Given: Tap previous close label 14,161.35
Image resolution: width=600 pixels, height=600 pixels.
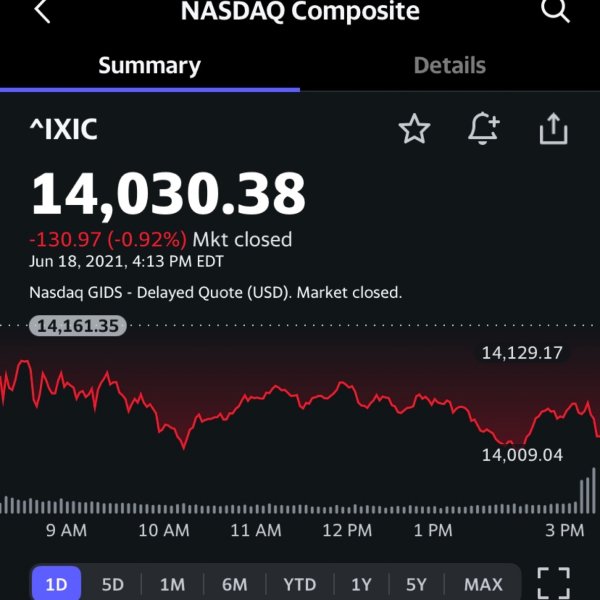Looking at the screenshot, I should [78, 326].
